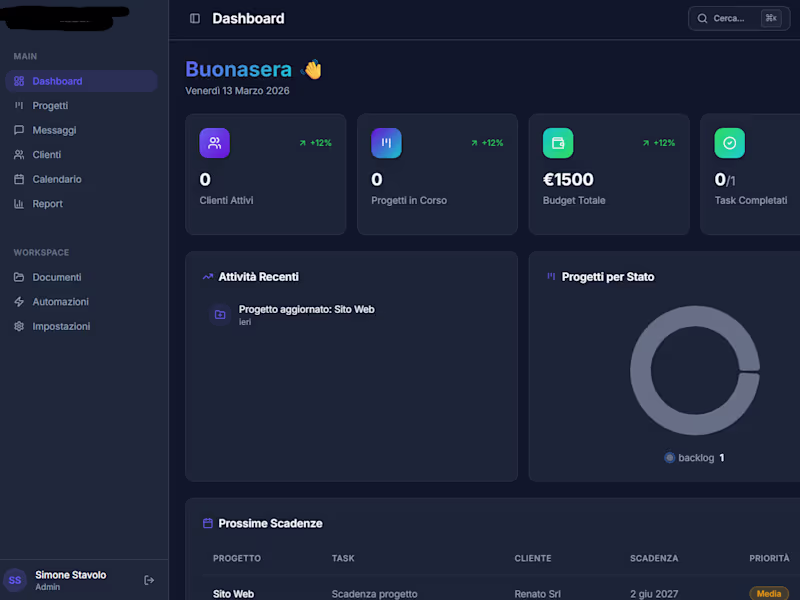Select Calendario in sidebar
The width and height of the screenshot is (800, 600).
(x=81, y=179)
